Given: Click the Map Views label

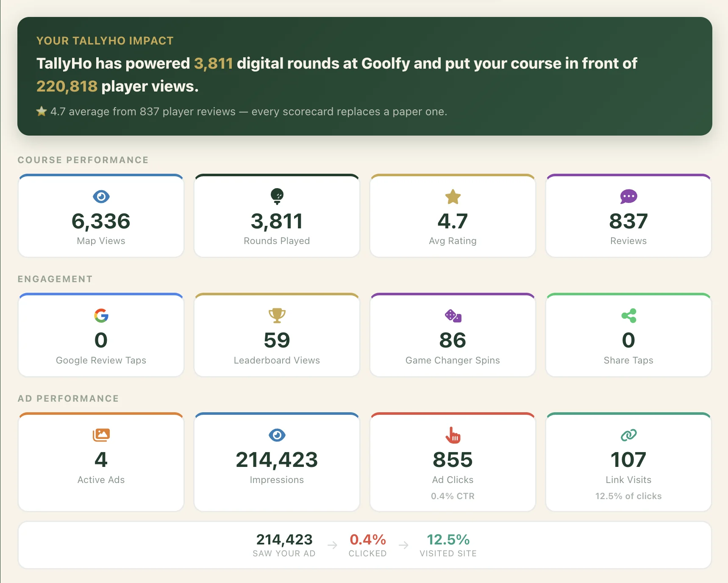Looking at the screenshot, I should (x=101, y=241).
